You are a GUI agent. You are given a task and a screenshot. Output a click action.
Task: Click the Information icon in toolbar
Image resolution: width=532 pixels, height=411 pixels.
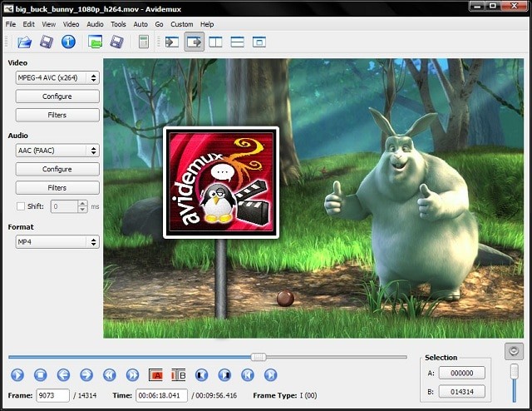click(68, 42)
